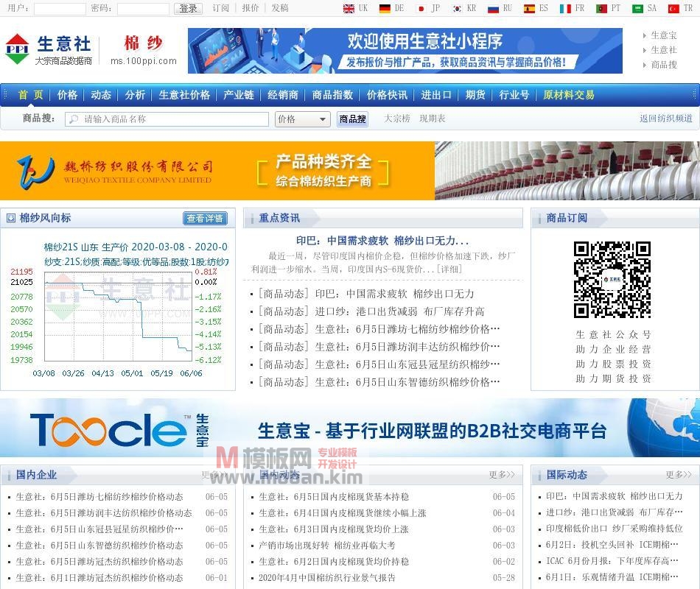Image resolution: width=700 pixels, height=589 pixels.
Task: Open the 现期表 link
Action: [432, 119]
